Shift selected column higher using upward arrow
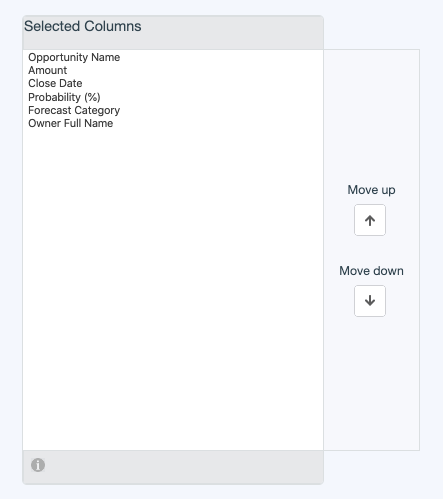 (370, 220)
